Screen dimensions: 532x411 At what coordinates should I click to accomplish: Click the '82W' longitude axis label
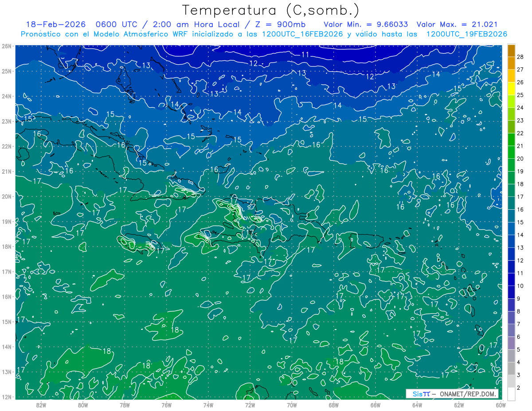41,405
